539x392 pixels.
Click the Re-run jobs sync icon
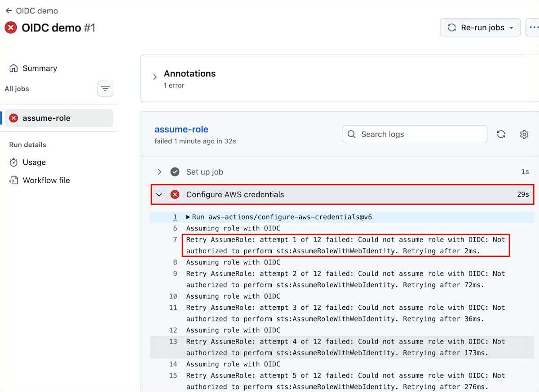(452, 27)
